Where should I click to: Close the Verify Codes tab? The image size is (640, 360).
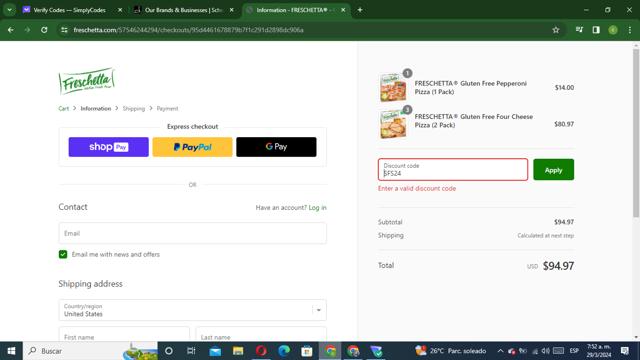pyautogui.click(x=120, y=10)
